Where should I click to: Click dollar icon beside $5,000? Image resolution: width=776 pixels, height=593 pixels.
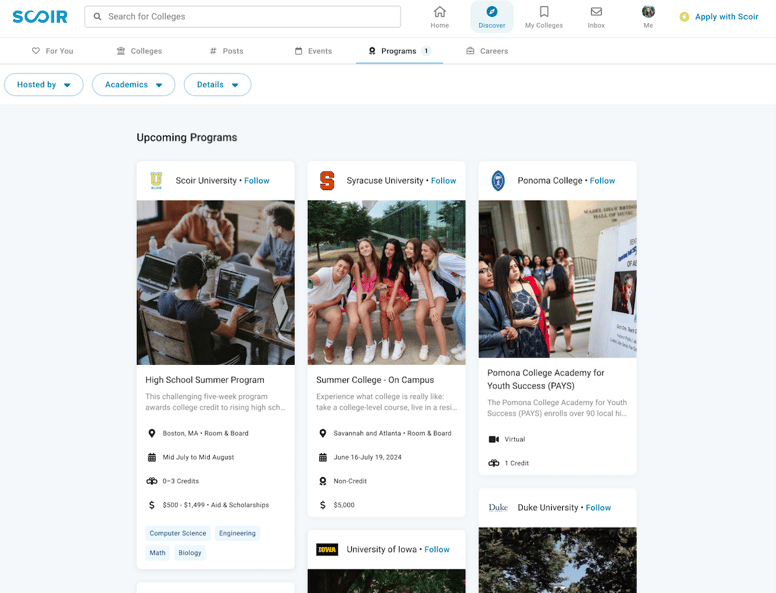point(323,505)
